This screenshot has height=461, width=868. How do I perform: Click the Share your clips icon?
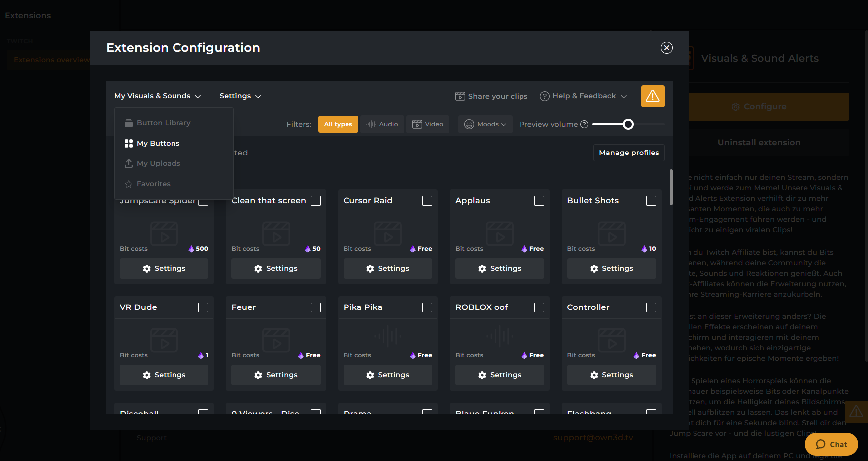[x=460, y=96]
